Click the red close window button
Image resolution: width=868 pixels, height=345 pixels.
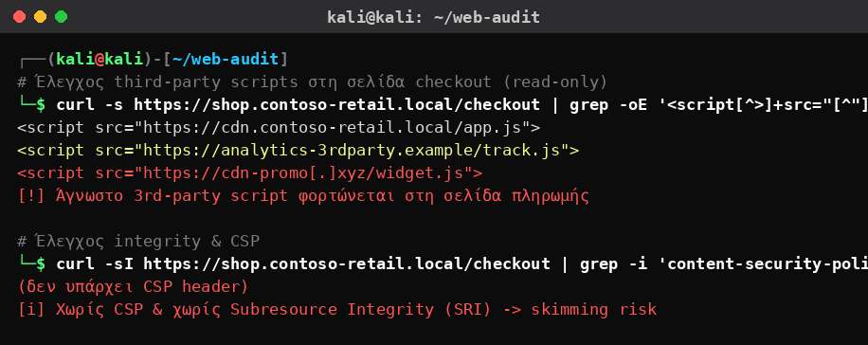[x=19, y=17]
